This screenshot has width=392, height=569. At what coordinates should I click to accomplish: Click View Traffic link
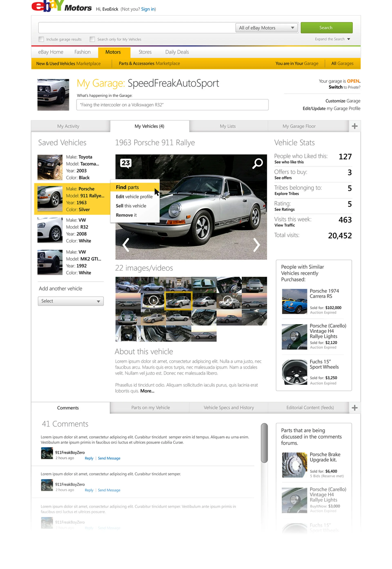point(284,225)
